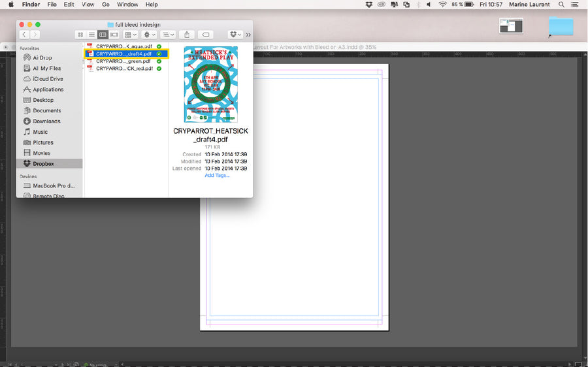Open the Pictures folder in sidebar

[x=43, y=142]
